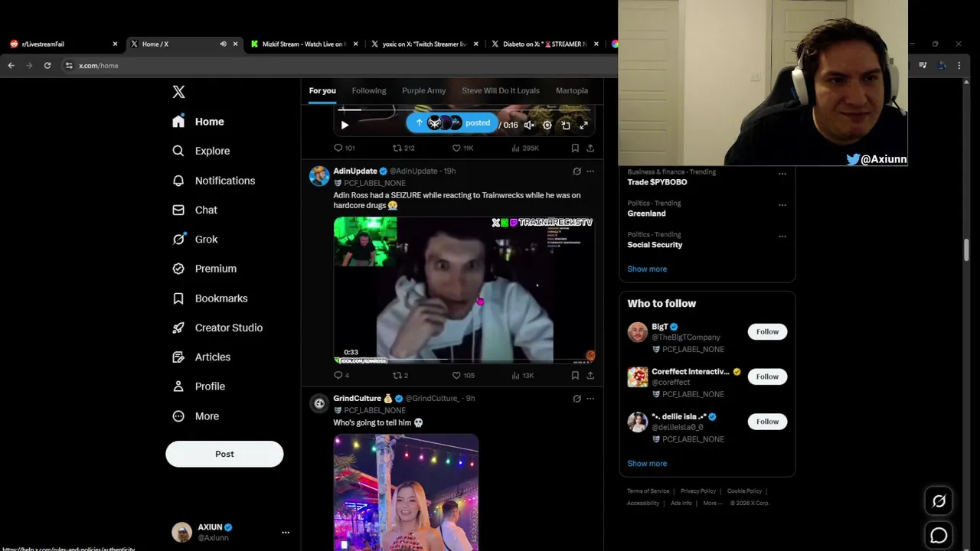The image size is (980, 551).
Task: Click the blue 'posted' new posts pill
Action: (x=452, y=123)
